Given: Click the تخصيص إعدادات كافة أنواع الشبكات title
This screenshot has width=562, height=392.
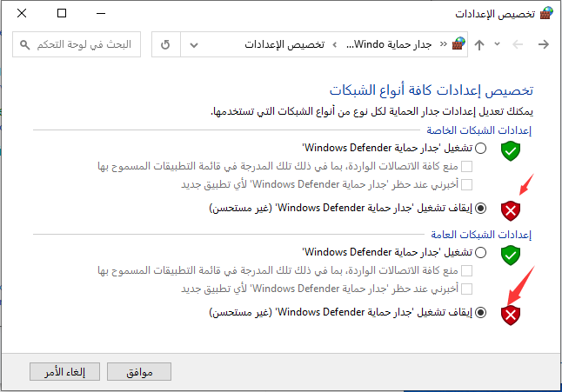Looking at the screenshot, I should pos(432,90).
